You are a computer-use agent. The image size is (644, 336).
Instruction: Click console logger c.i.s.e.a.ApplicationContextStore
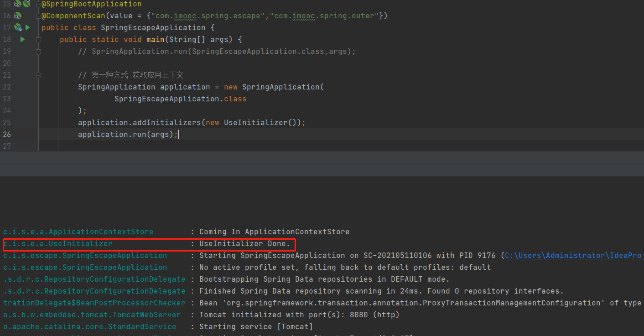78,232
